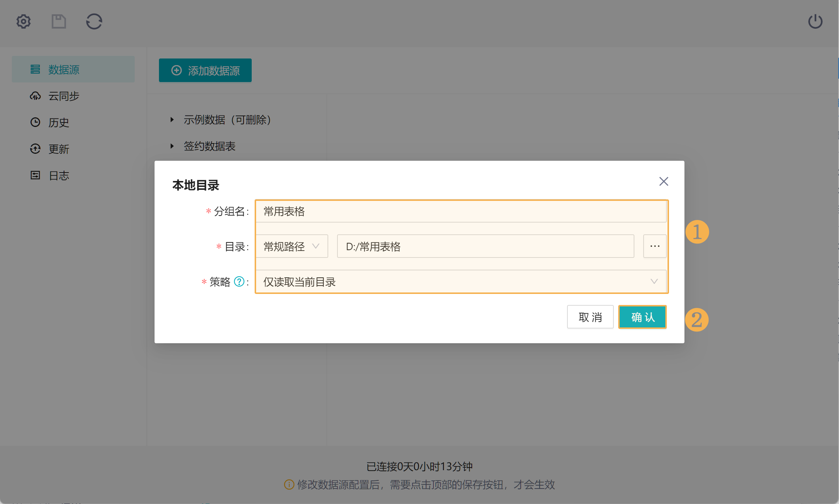Click the 分组名 input field

coord(461,212)
